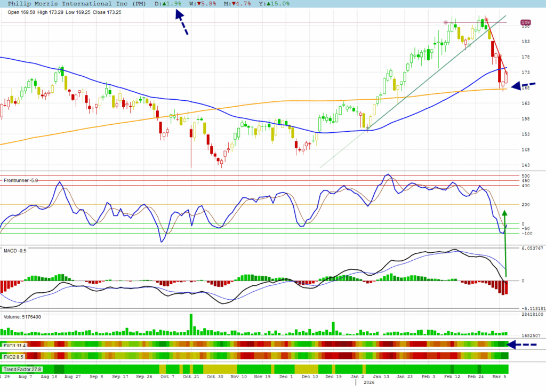Open the FXC1 11.4 label
The height and width of the screenshot is (392, 546).
[14, 345]
